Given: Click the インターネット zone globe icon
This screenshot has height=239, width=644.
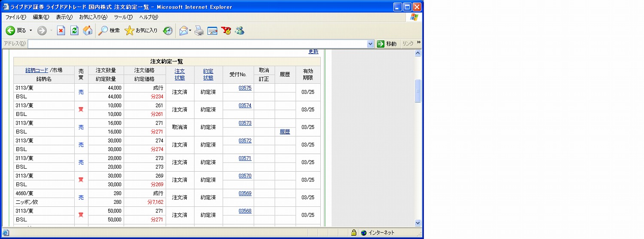Looking at the screenshot, I should 364,233.
